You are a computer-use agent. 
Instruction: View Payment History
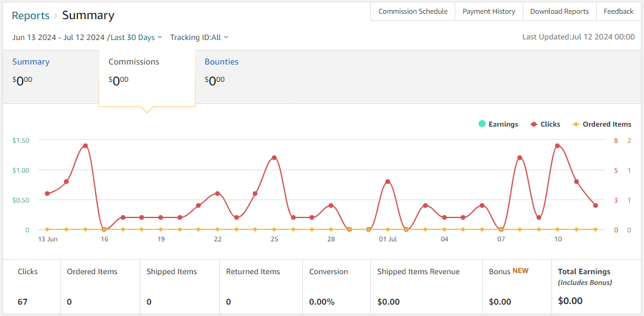coord(489,11)
